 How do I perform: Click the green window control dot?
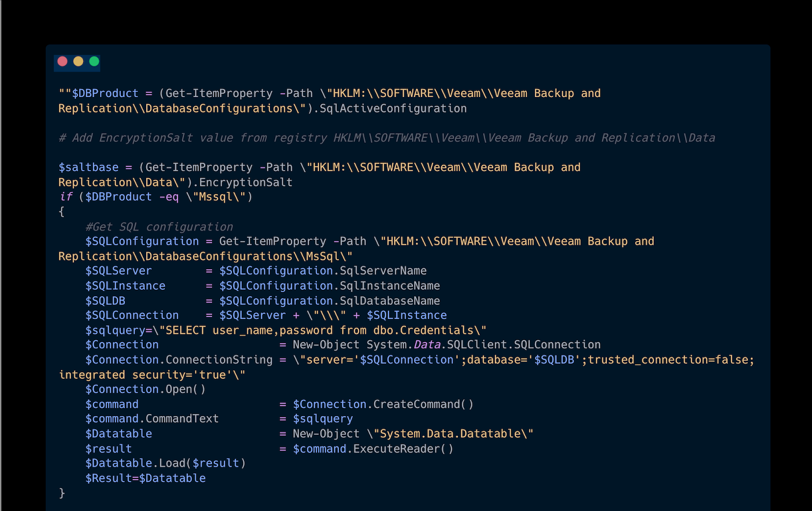pos(94,61)
